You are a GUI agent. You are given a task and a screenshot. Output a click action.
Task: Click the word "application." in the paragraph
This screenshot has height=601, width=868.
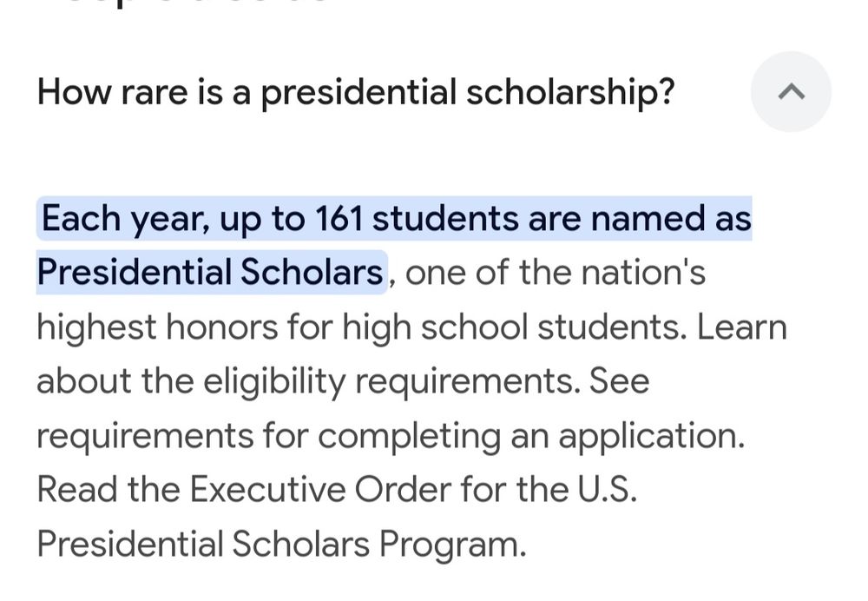[651, 436]
